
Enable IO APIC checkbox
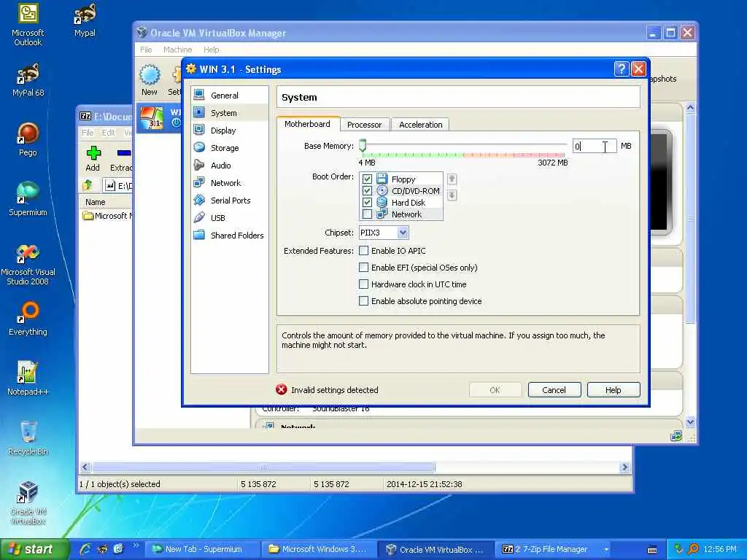coord(363,251)
